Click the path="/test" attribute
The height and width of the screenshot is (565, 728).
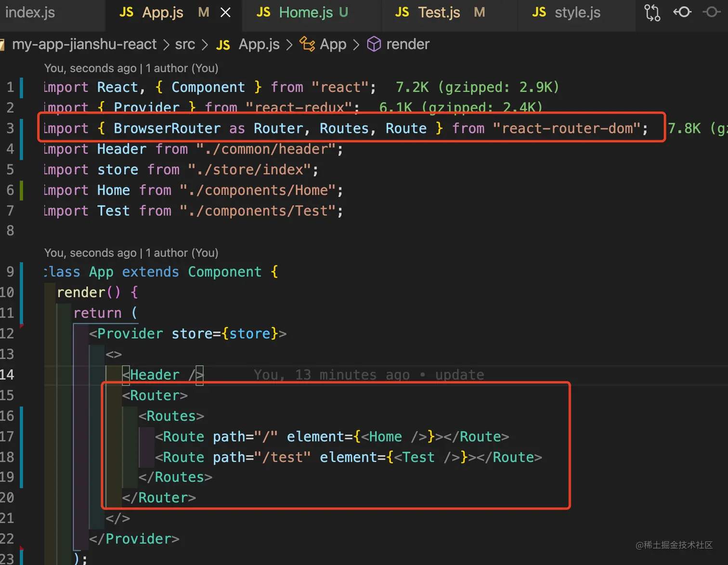[x=262, y=457]
